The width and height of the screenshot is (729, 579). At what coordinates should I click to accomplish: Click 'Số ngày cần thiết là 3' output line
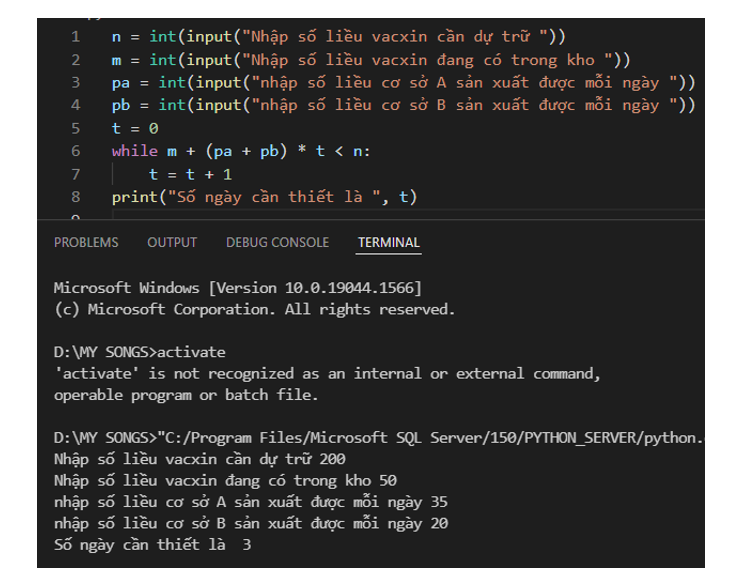pyautogui.click(x=152, y=545)
